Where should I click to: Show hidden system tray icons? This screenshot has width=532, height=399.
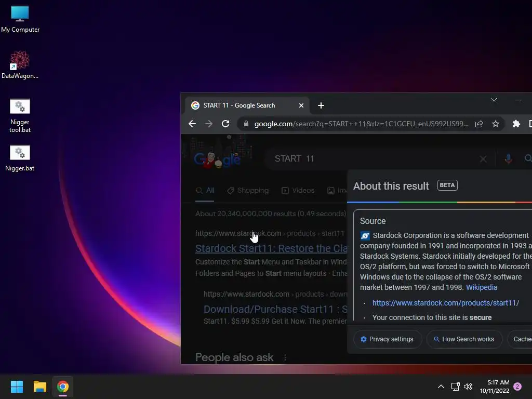point(441,387)
